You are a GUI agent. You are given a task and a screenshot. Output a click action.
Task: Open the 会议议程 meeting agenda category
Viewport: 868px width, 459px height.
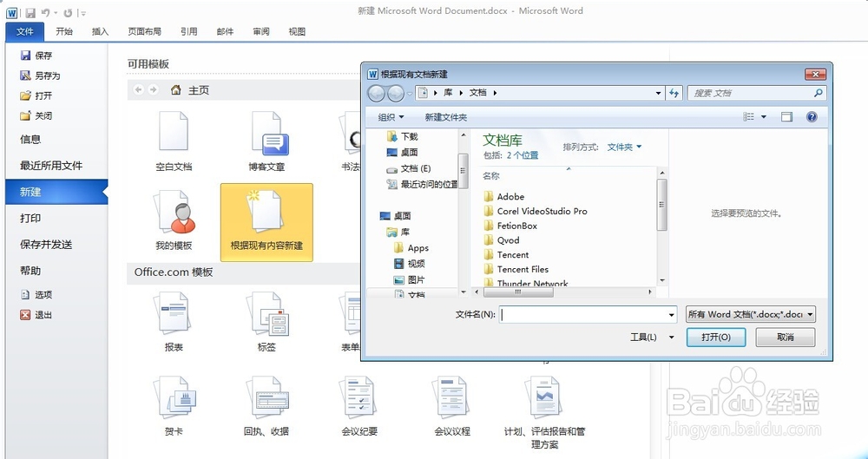click(452, 406)
